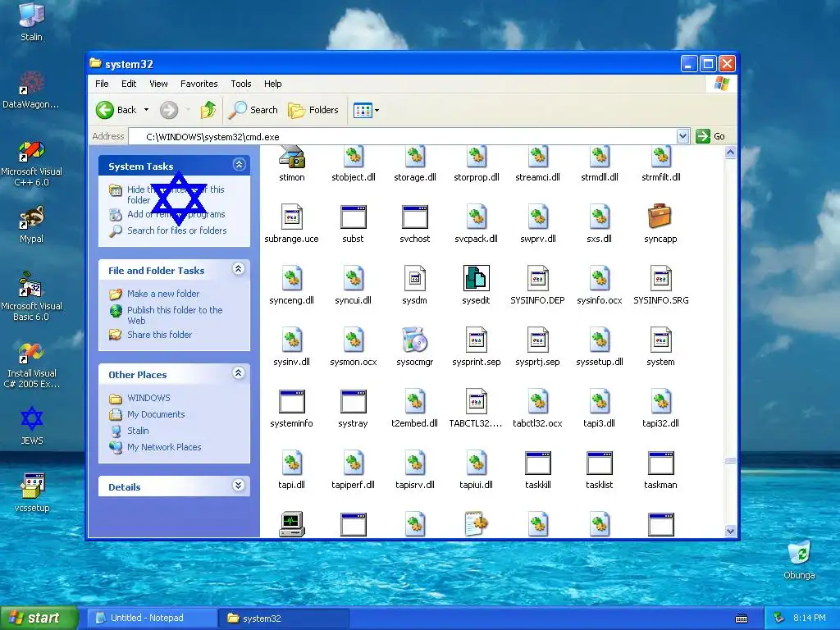Open the Edit menu
Image resolution: width=840 pixels, height=630 pixels.
click(129, 84)
